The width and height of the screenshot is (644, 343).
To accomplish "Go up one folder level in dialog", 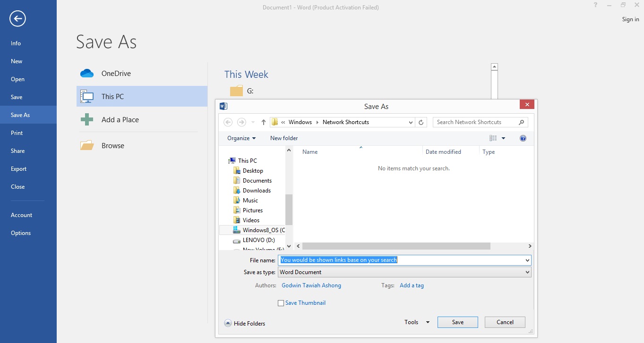I will pos(264,122).
